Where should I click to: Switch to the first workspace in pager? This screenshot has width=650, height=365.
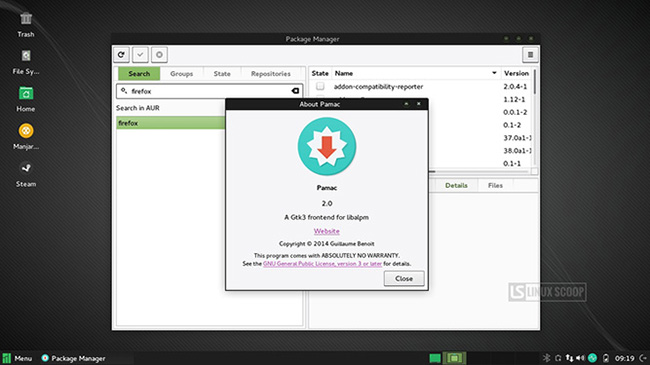(435, 358)
